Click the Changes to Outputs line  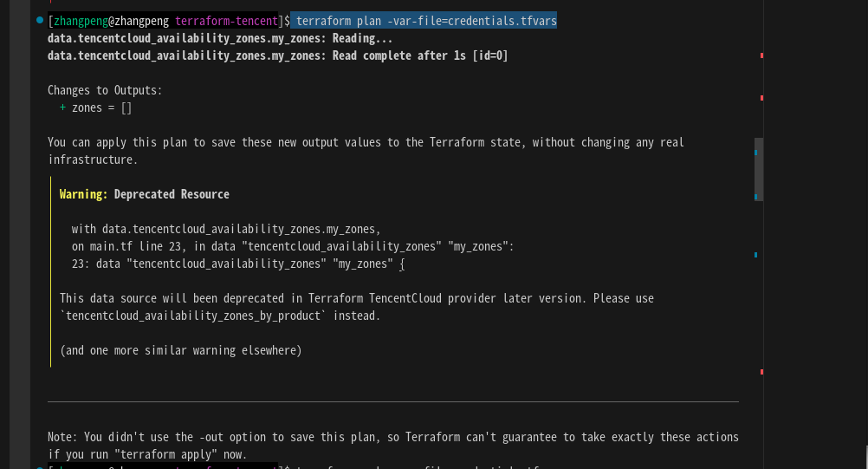[105, 90]
